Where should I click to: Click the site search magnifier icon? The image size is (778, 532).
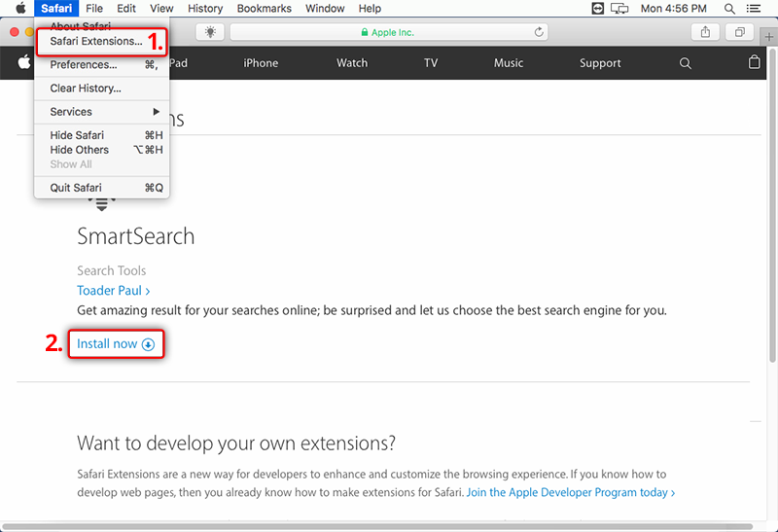coord(686,63)
